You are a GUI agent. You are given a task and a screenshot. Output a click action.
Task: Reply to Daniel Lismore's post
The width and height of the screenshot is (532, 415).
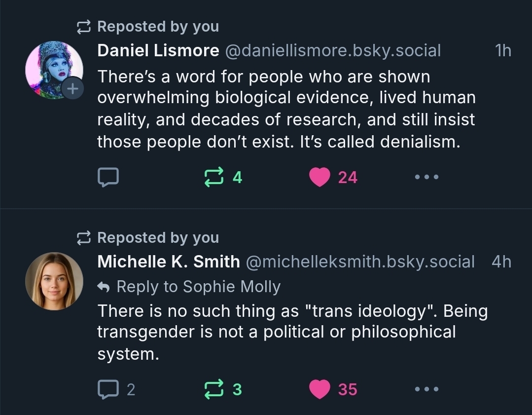point(108,177)
